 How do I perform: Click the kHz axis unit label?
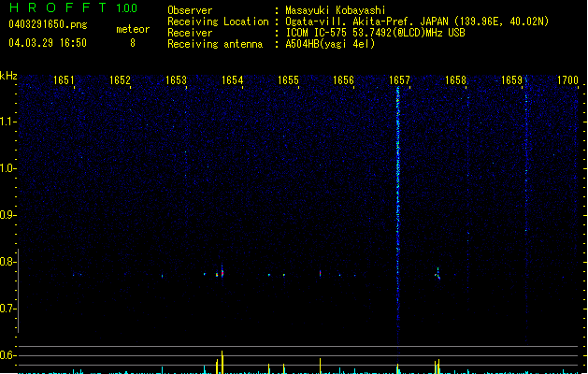click(8, 76)
